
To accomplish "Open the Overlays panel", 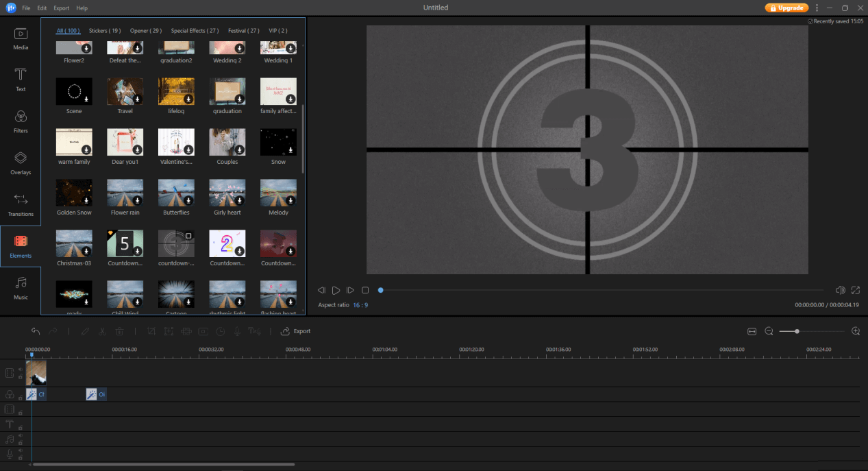I will [21, 162].
